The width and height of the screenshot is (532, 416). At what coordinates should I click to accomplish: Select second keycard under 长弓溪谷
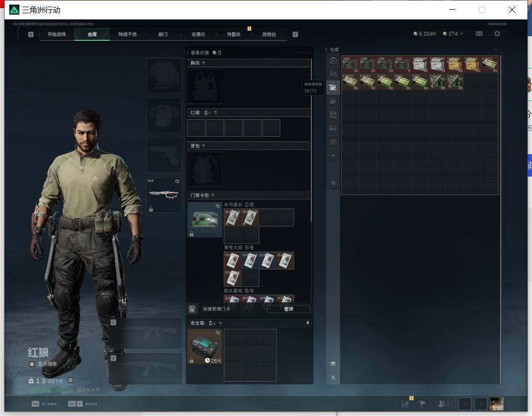[250, 217]
